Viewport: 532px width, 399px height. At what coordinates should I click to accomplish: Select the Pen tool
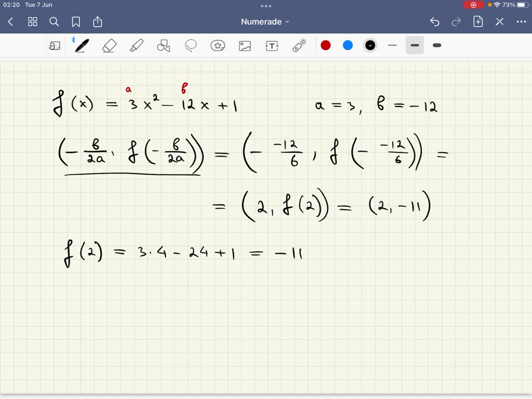(x=82, y=46)
